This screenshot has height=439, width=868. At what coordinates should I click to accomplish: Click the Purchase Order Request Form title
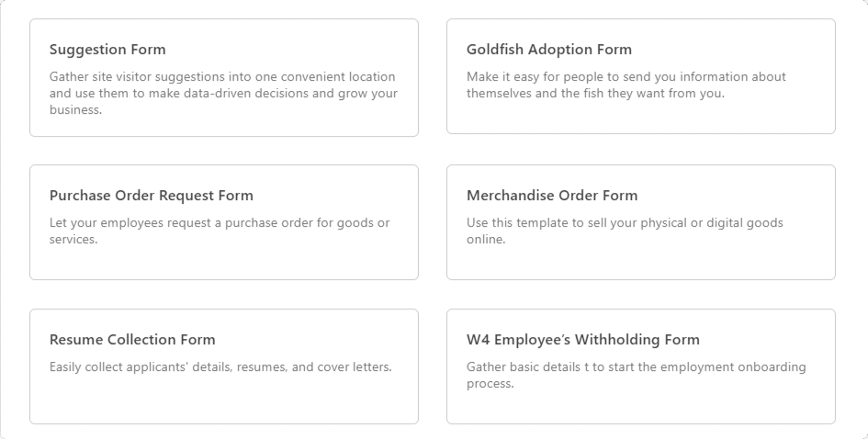click(152, 196)
